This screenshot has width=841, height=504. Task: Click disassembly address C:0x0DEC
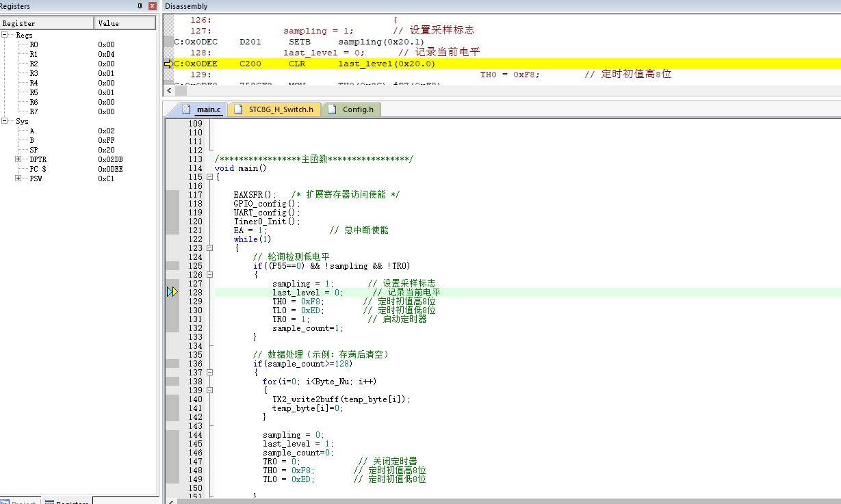coord(196,42)
